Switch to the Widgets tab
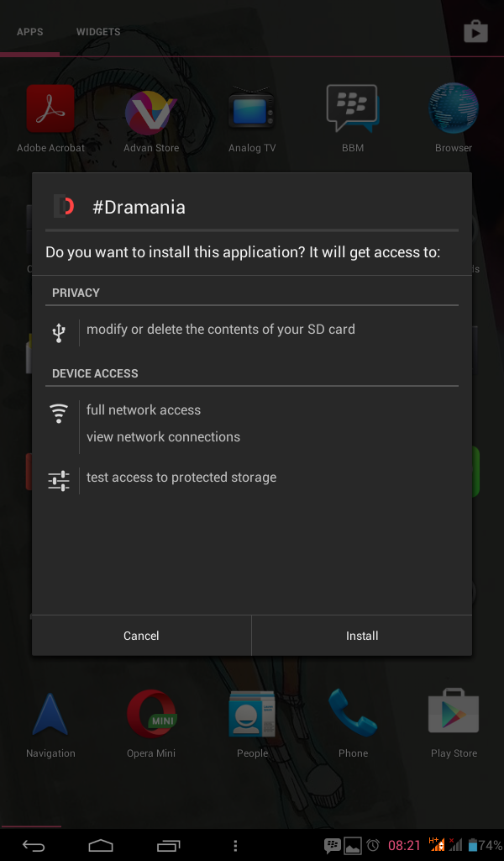This screenshot has width=504, height=861. click(x=98, y=32)
